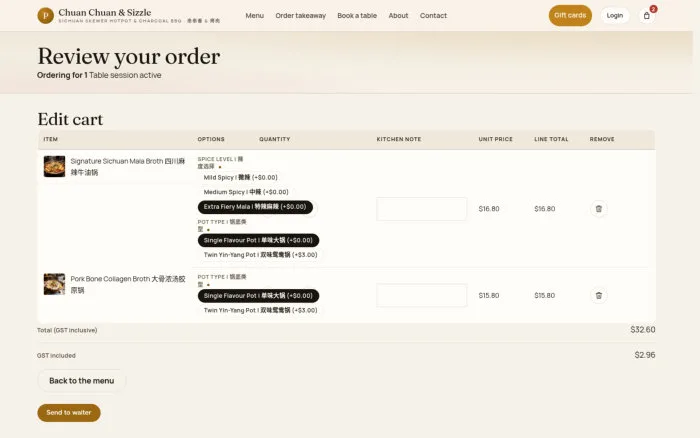Click the $16.80 unit price
Image resolution: width=700 pixels, height=438 pixels.
pos(489,209)
